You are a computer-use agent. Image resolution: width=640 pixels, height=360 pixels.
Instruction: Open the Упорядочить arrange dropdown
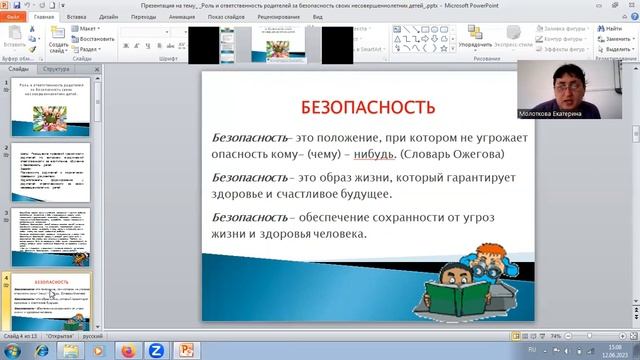pyautogui.click(x=475, y=38)
